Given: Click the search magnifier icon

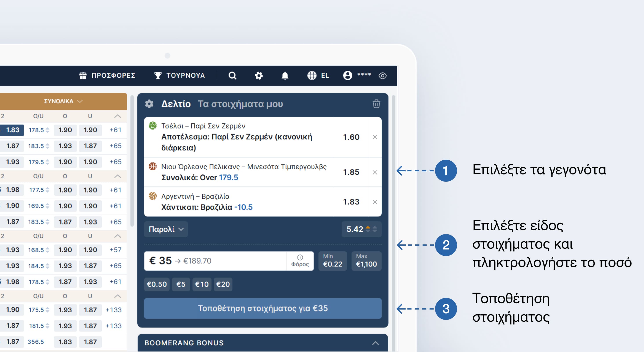Looking at the screenshot, I should click(232, 75).
